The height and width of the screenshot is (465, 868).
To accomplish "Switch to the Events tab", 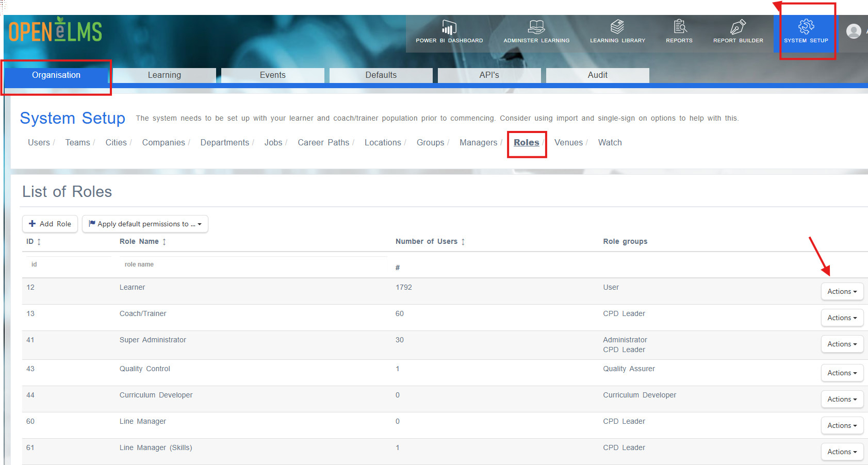I will pyautogui.click(x=273, y=75).
